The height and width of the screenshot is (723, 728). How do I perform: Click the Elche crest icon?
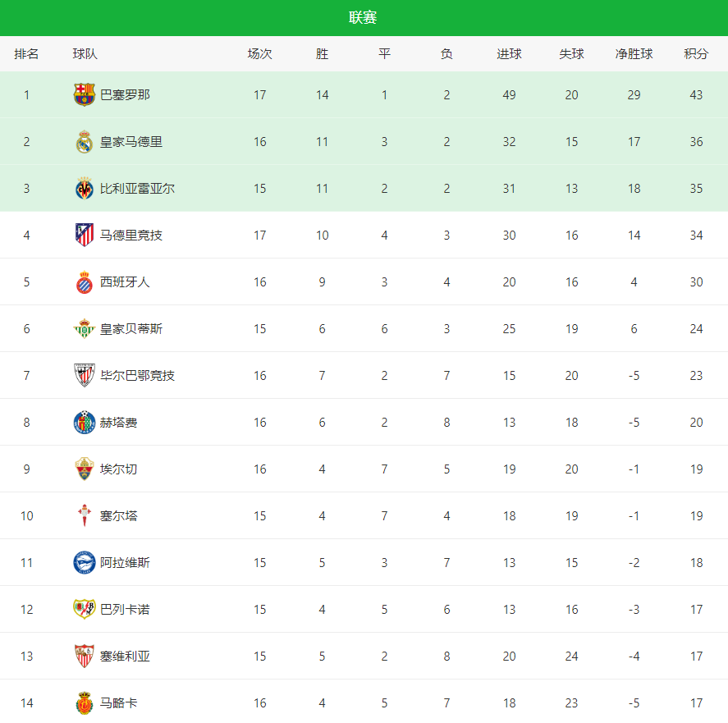85,469
